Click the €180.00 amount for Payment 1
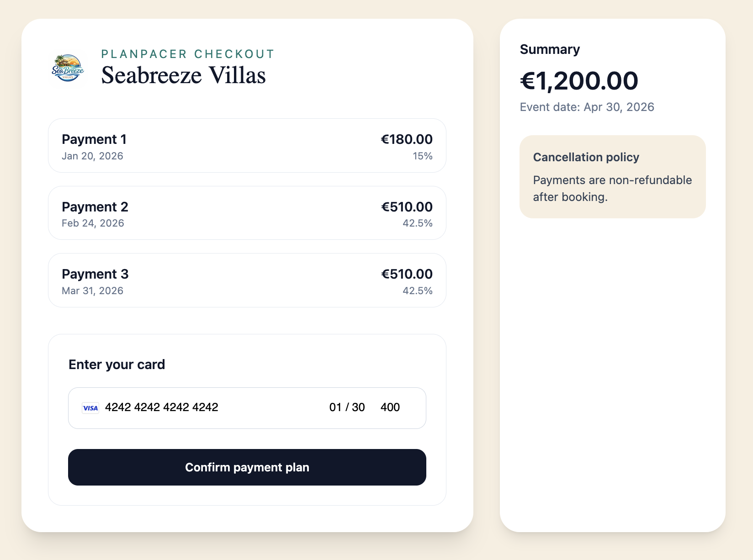The image size is (753, 560). pyautogui.click(x=406, y=139)
